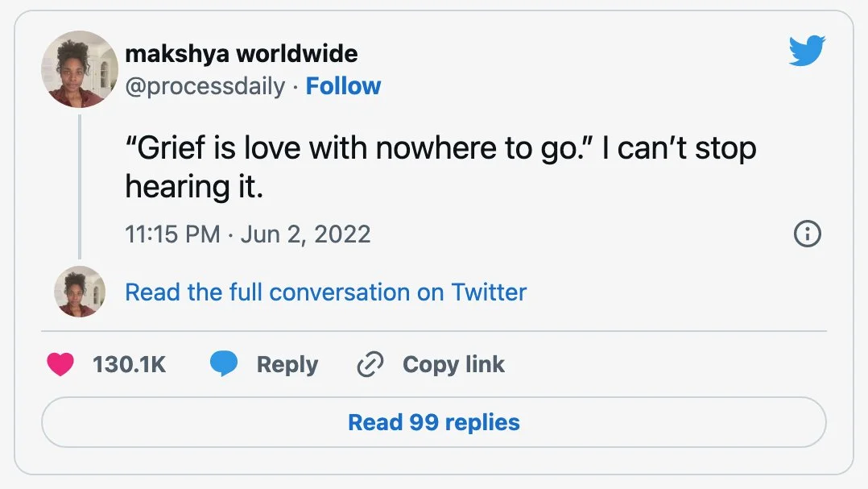Visit the @processdaily handle
Screen dimensions: 868x489
point(205,86)
